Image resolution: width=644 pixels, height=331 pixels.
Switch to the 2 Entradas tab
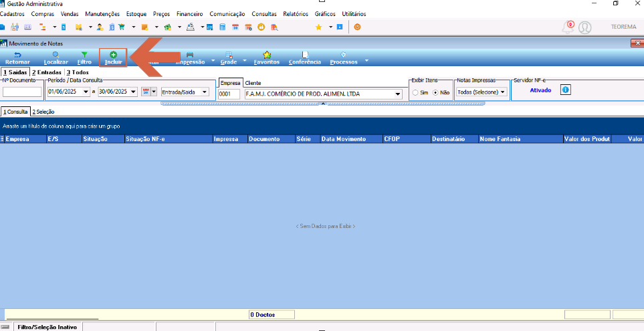(x=47, y=72)
